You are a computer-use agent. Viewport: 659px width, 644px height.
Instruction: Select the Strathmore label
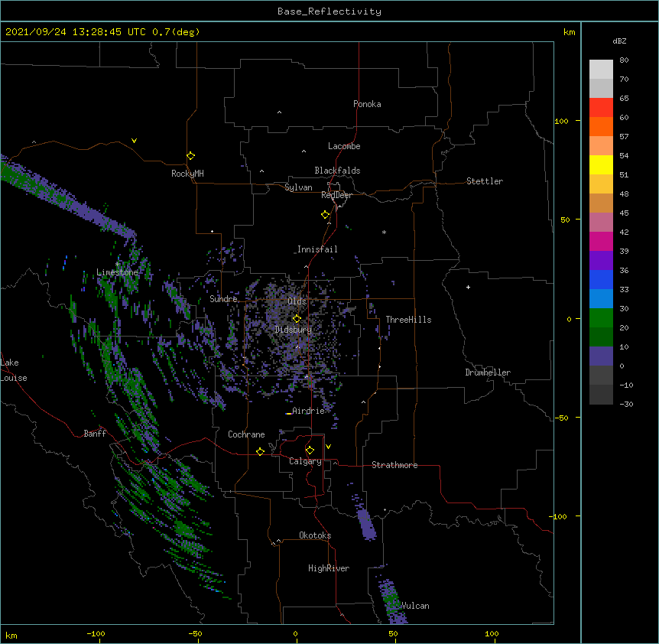click(394, 465)
